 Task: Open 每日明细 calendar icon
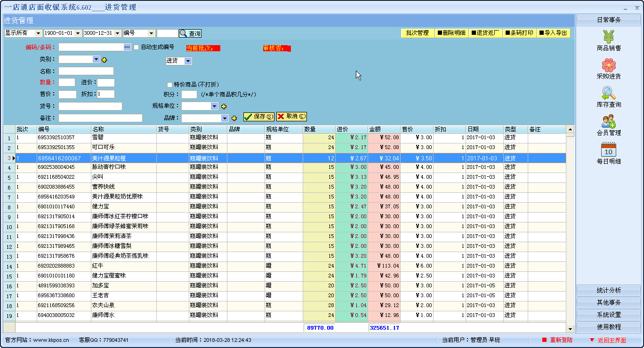(609, 150)
